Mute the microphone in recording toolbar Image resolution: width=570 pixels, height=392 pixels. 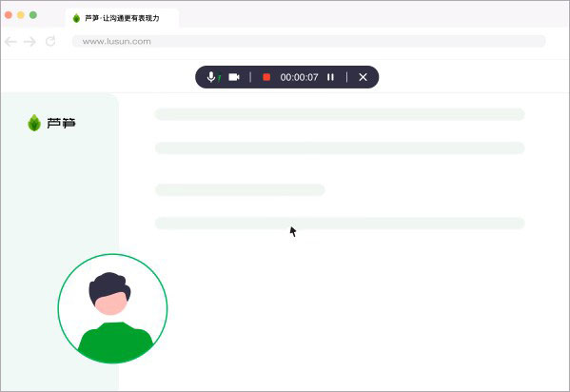click(x=211, y=77)
